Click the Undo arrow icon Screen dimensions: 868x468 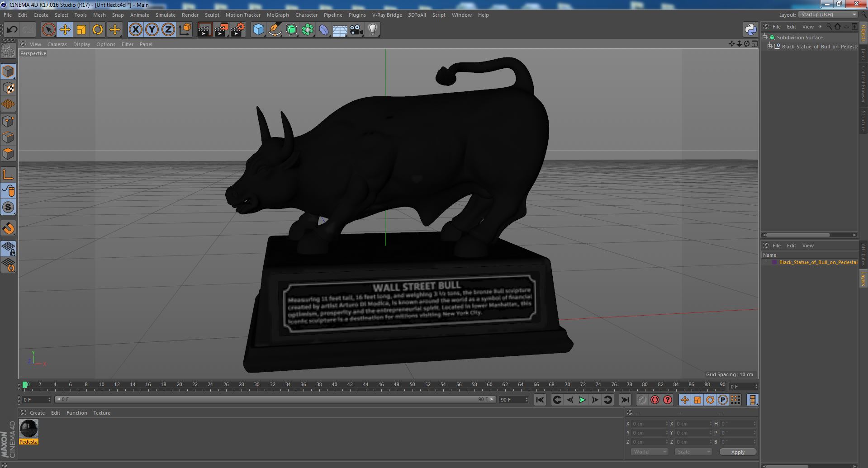pos(12,30)
